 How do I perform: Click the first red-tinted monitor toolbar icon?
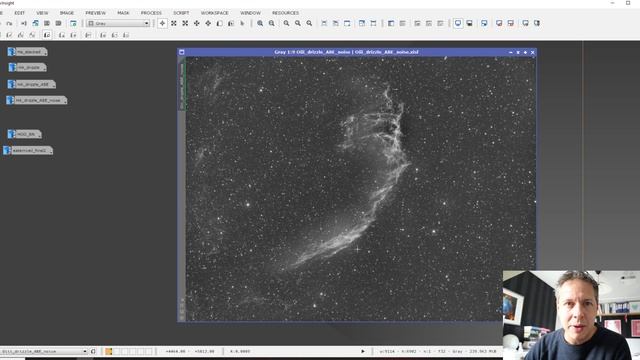pos(499,24)
